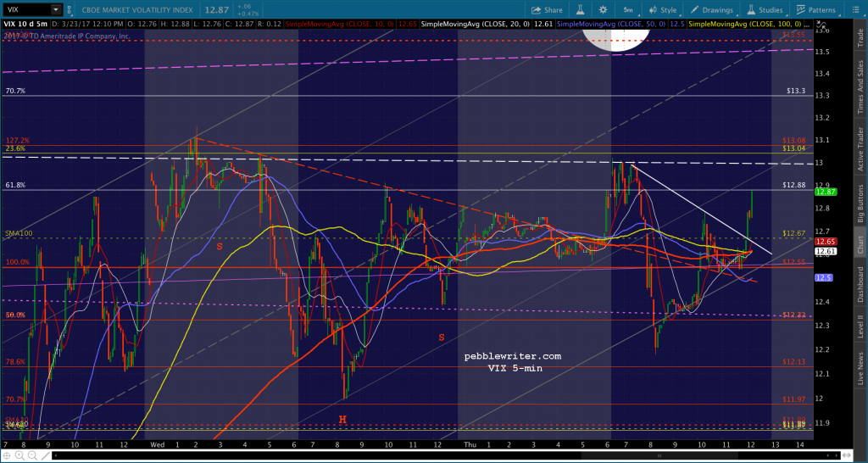Click the 61.8% Fibonacci label
868x463 pixels.
[15, 185]
